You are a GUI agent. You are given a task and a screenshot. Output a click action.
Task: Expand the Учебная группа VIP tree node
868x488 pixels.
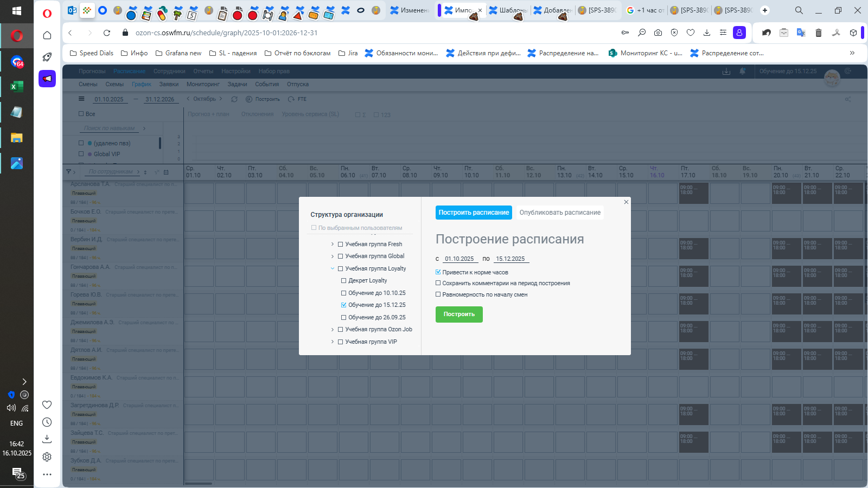coord(333,342)
